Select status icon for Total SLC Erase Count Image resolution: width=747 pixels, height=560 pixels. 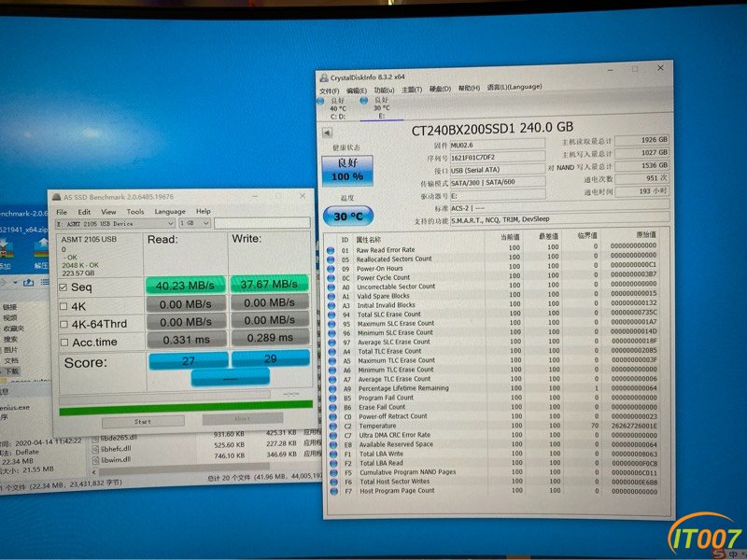pos(332,315)
